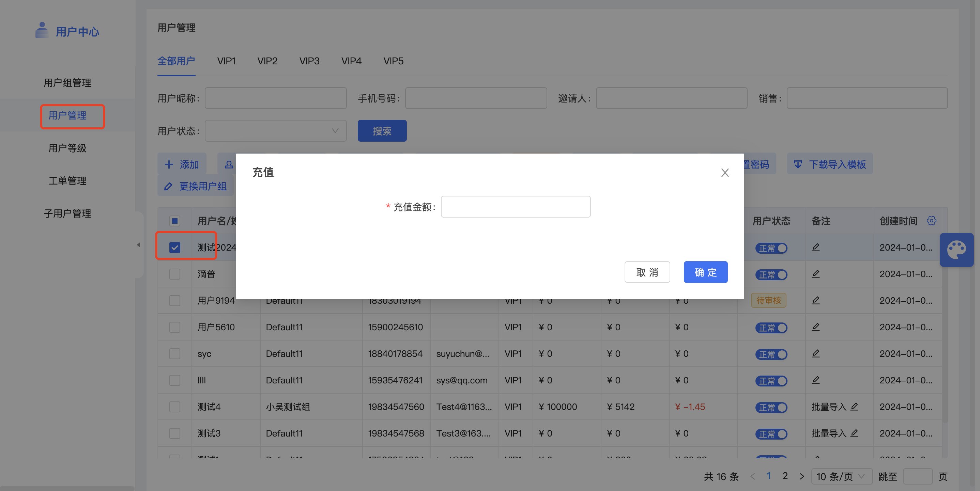The width and height of the screenshot is (980, 491).
Task: Open 子用户管理 in sidebar
Action: 67,213
